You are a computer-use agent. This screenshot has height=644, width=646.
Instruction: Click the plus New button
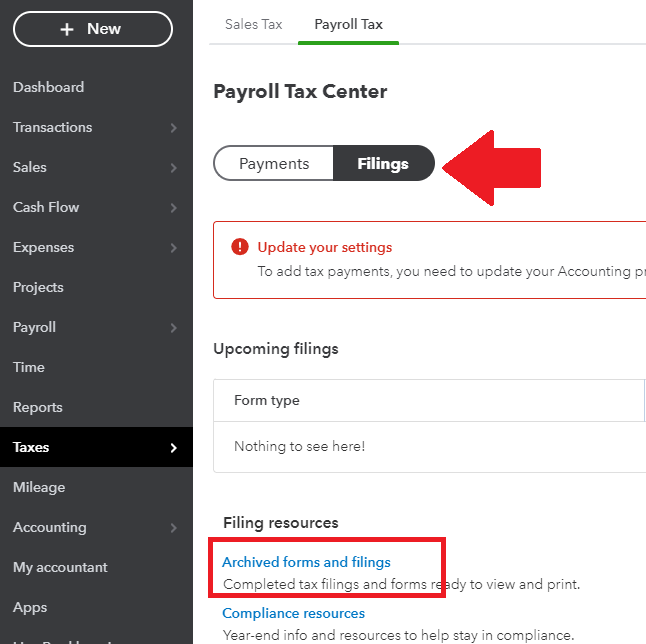pos(92,29)
